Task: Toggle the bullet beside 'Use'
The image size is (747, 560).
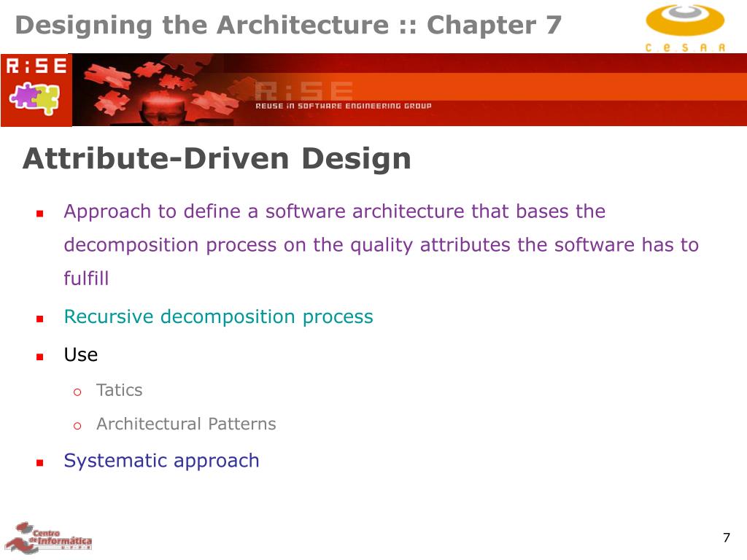Action: coord(39,354)
